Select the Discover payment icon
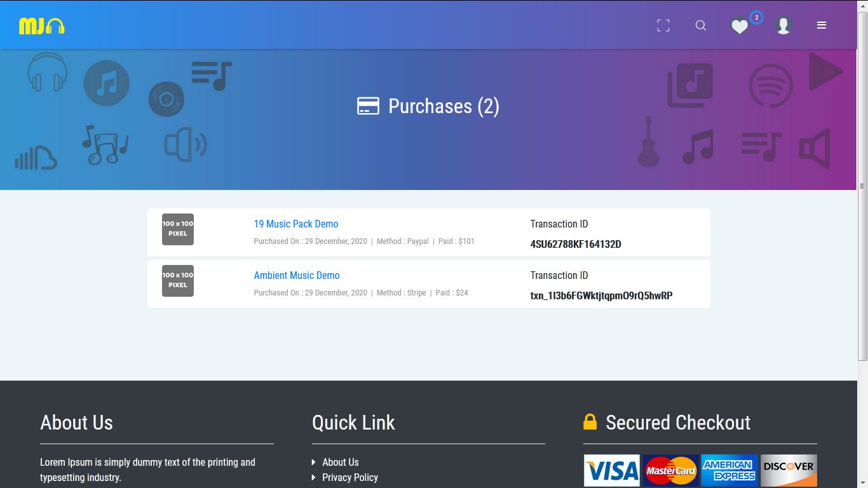The width and height of the screenshot is (868, 488). [789, 470]
